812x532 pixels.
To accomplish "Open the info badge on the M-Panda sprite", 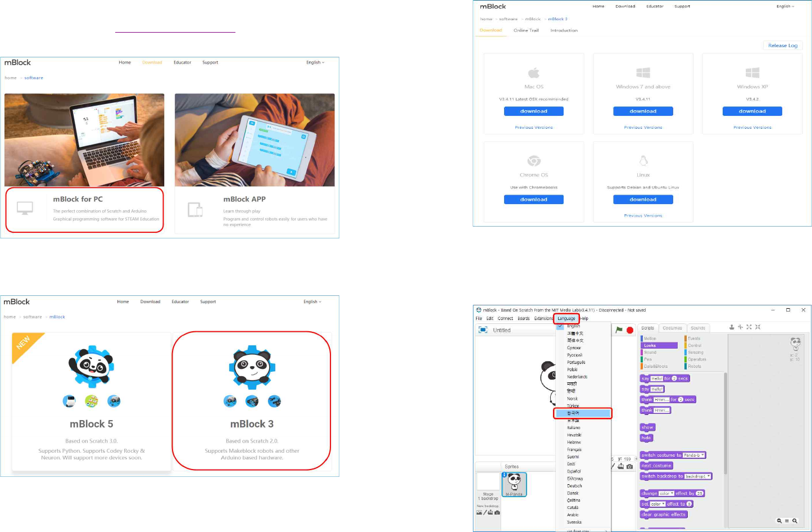I will (505, 475).
